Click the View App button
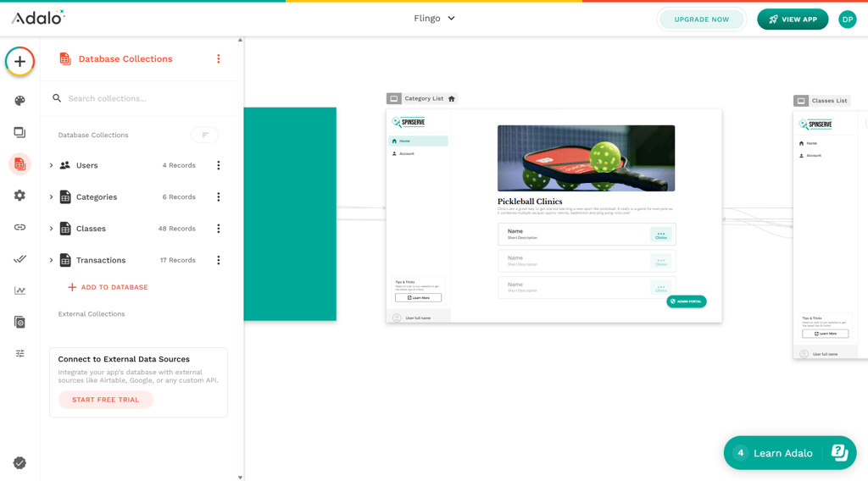868x481 pixels. click(793, 19)
